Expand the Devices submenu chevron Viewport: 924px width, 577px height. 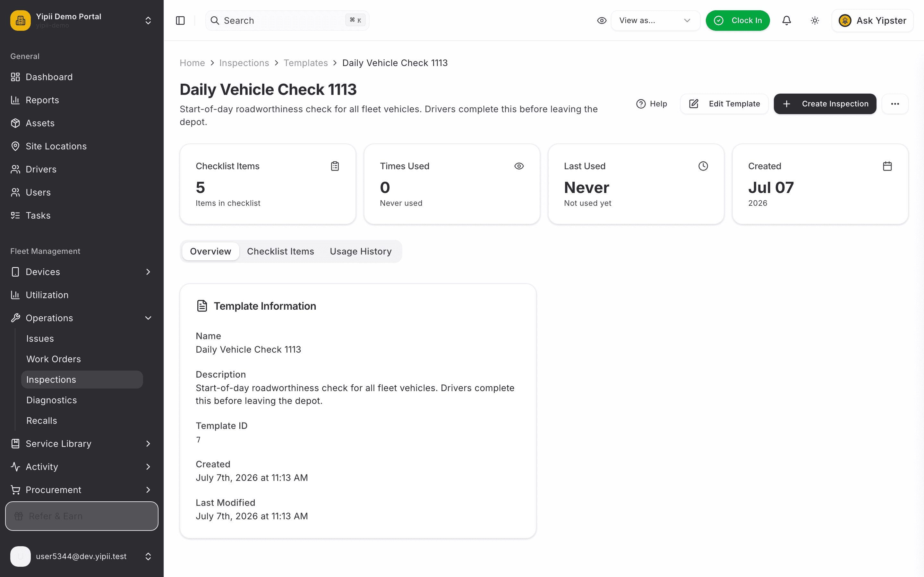(148, 272)
